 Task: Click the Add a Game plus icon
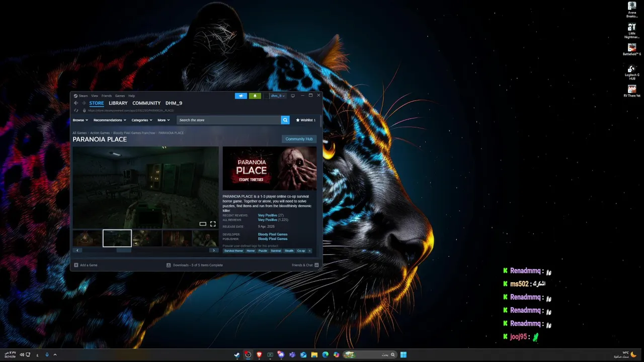(76, 265)
